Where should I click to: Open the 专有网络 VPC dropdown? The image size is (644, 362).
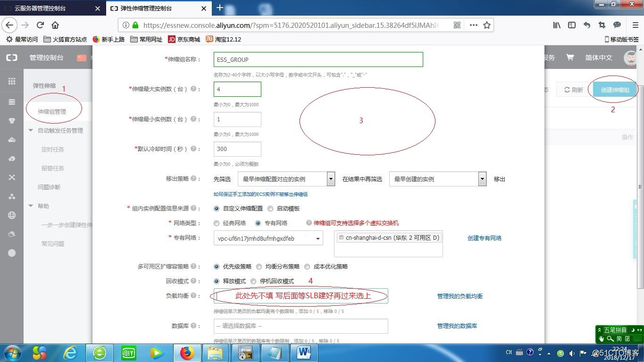(x=268, y=238)
